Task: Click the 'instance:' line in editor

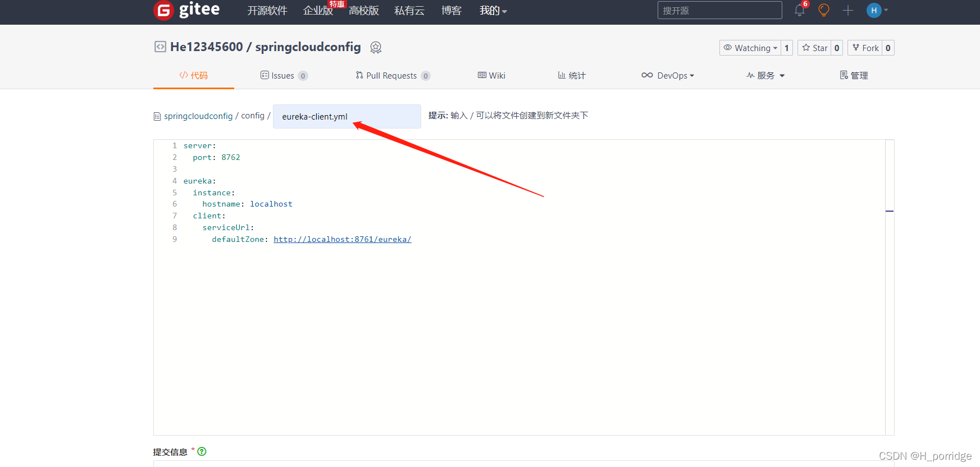Action: [214, 193]
